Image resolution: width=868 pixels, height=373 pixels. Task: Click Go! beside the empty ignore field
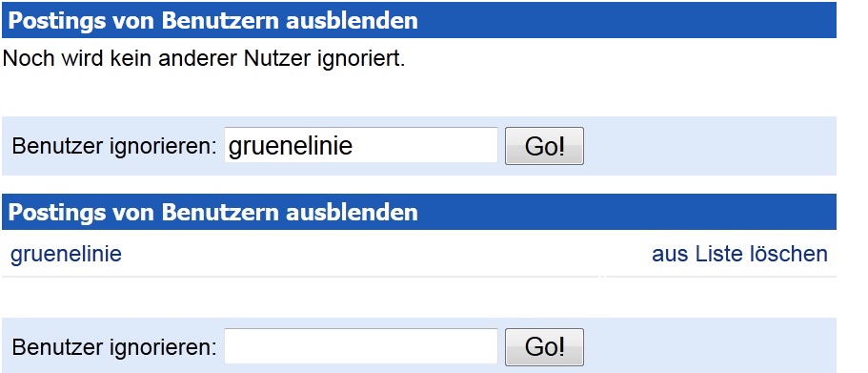tap(544, 347)
